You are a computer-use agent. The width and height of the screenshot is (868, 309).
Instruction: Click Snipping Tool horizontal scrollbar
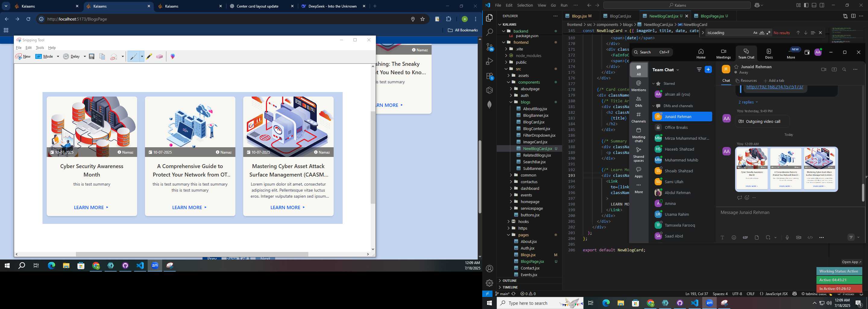tap(192, 254)
